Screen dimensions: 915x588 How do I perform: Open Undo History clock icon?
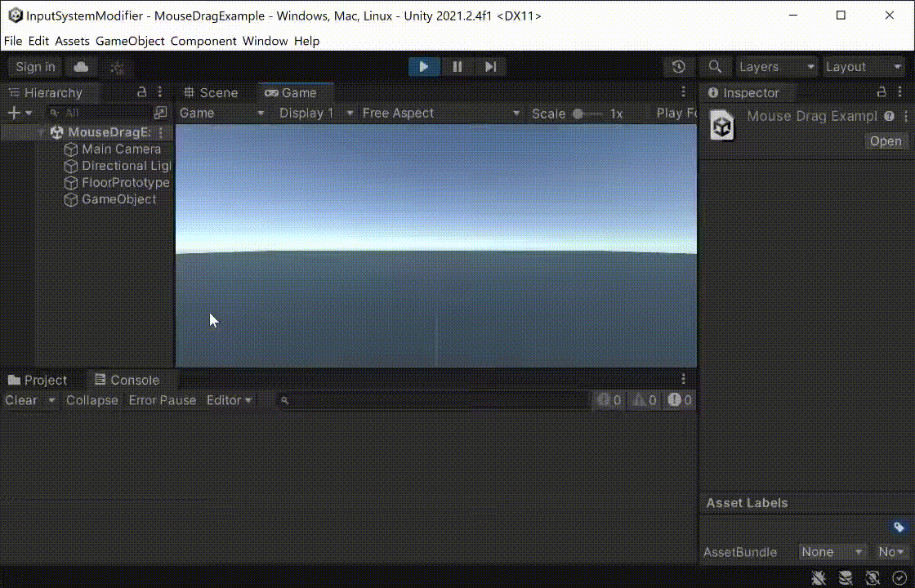pyautogui.click(x=679, y=67)
